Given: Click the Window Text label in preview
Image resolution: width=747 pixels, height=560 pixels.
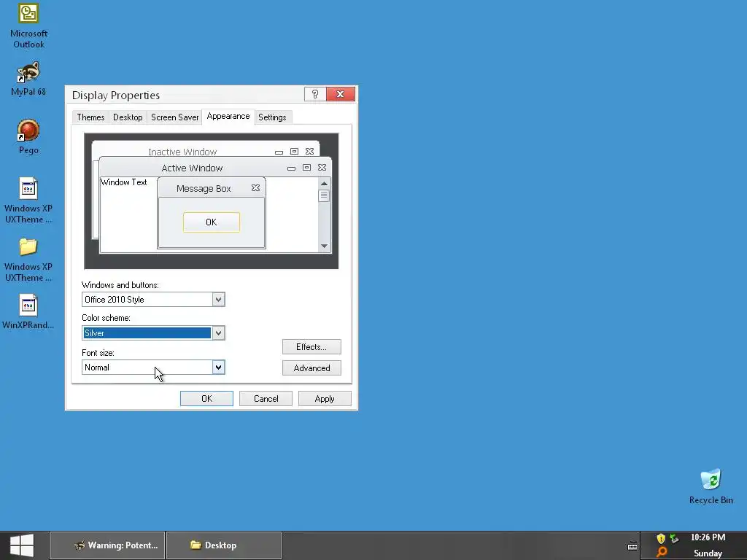Looking at the screenshot, I should 124,182.
